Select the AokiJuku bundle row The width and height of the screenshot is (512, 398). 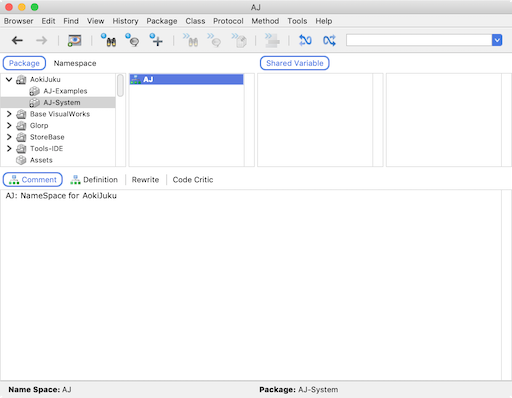tap(58, 79)
